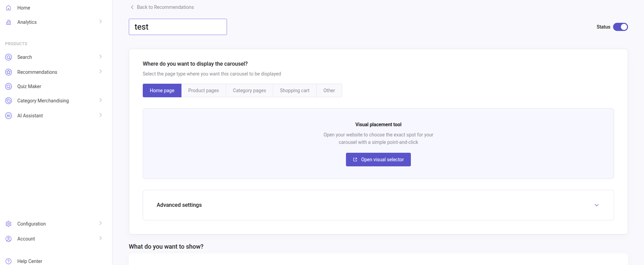The width and height of the screenshot is (644, 265).
Task: Expand the AI Assistant chevron
Action: pyautogui.click(x=101, y=115)
